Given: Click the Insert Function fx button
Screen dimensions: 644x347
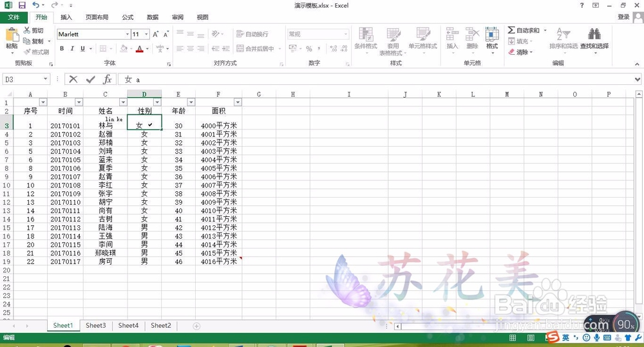Looking at the screenshot, I should [x=107, y=79].
